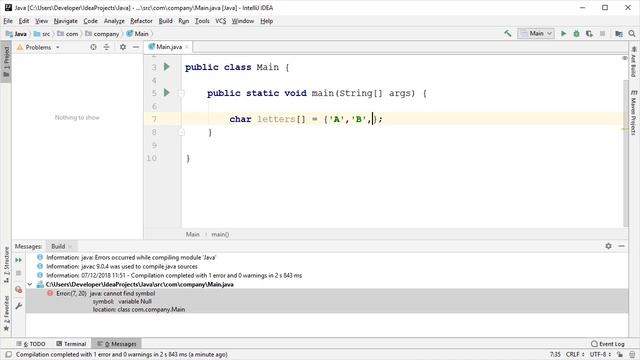
Task: Hide the Problems panel with minus icon
Action: (136, 47)
